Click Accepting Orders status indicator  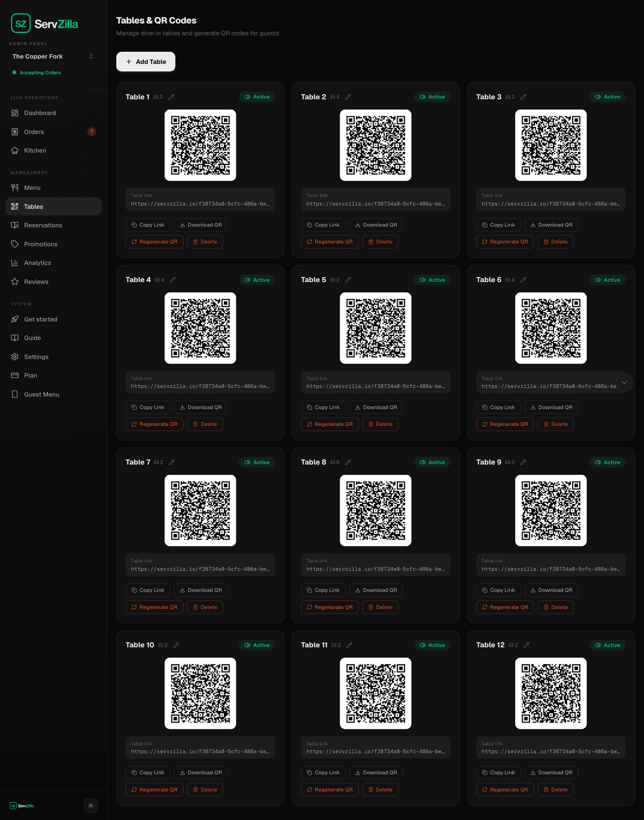[x=37, y=73]
